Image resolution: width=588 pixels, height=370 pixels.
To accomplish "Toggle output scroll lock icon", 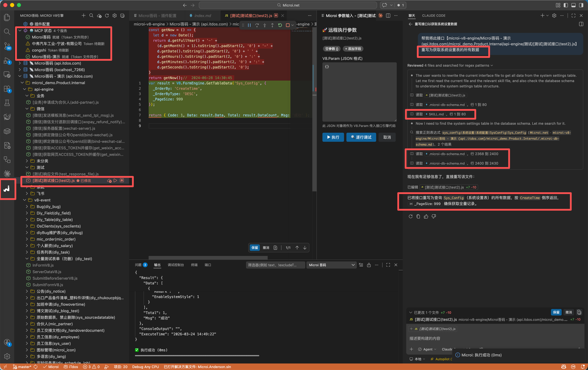I will pos(369,265).
